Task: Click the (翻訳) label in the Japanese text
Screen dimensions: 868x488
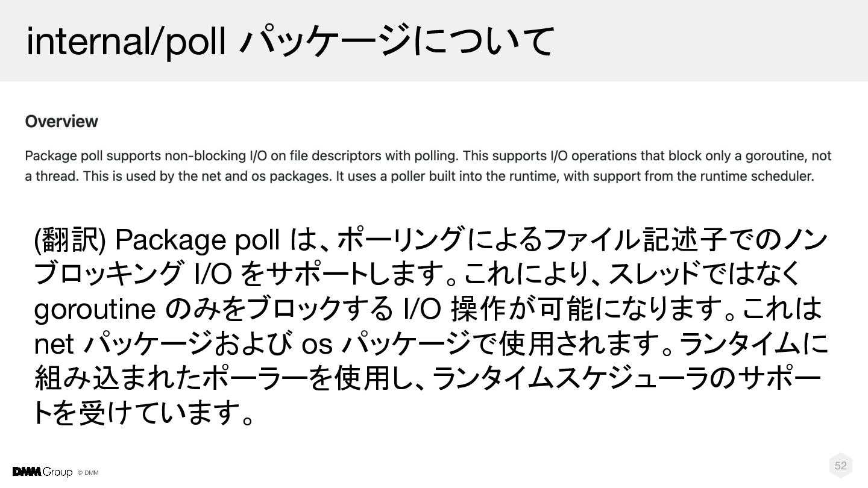Action: pos(70,240)
